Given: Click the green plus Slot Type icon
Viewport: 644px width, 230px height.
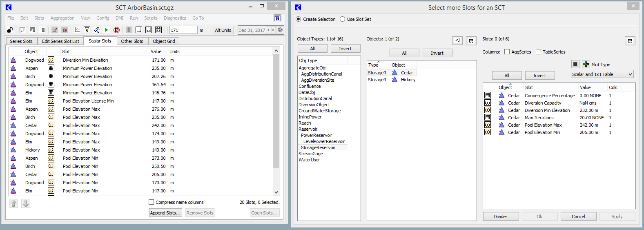Looking at the screenshot, I should [586, 64].
